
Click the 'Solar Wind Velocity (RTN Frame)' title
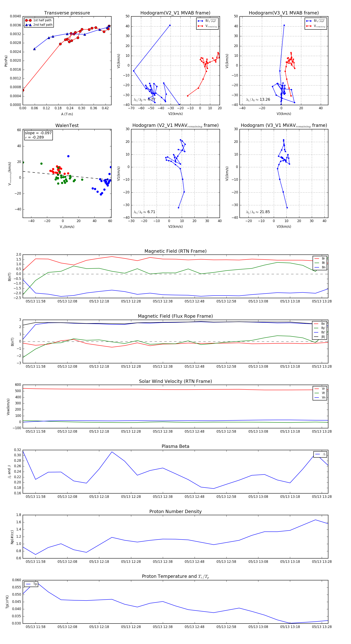(175, 381)
